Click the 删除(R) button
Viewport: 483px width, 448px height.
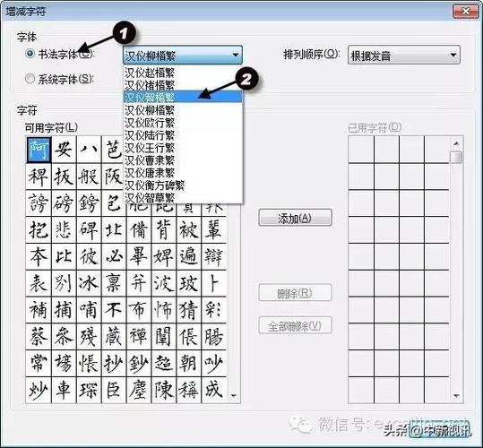point(295,293)
